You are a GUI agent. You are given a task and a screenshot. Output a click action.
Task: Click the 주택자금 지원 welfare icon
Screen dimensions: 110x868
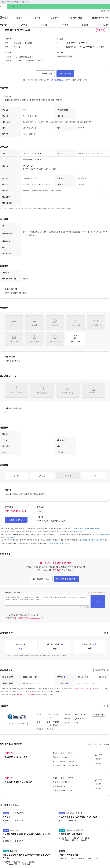[x=14, y=339]
